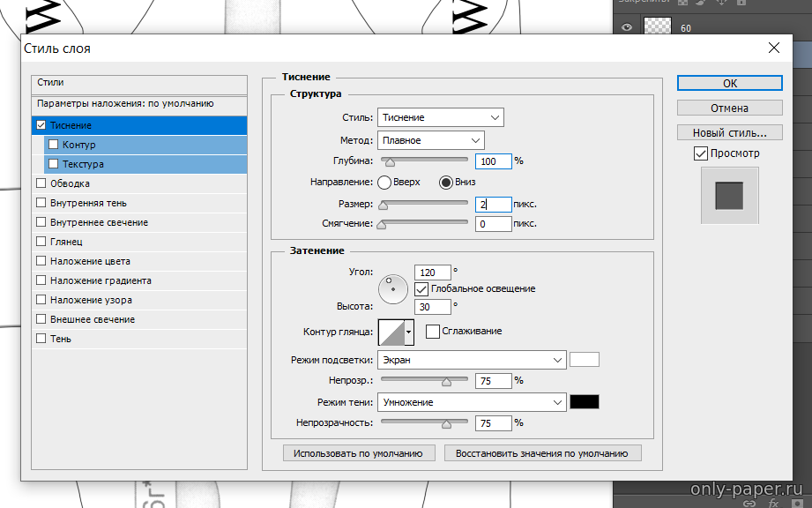Image resolution: width=812 pixels, height=508 pixels.
Task: Click the black shadow color swatch
Action: pos(585,402)
